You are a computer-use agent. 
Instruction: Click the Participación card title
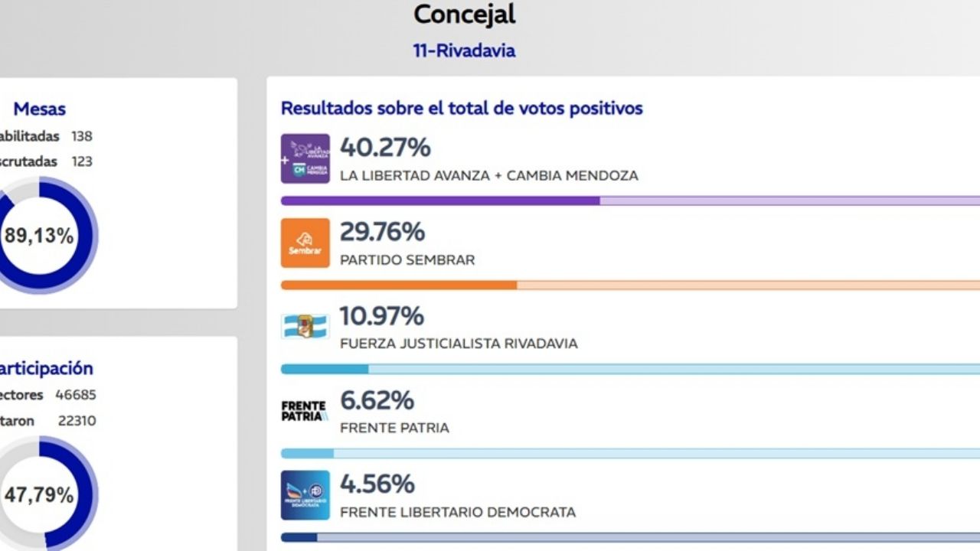click(46, 368)
